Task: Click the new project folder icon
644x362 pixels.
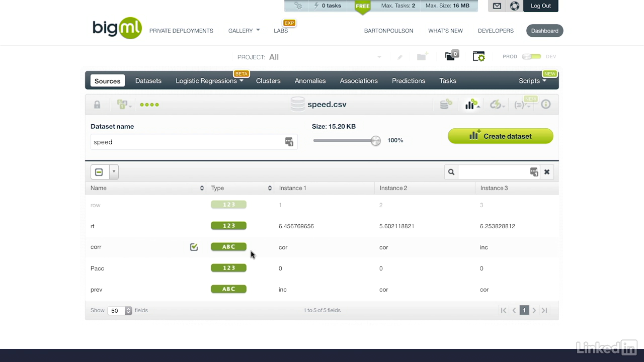Action: [422, 57]
